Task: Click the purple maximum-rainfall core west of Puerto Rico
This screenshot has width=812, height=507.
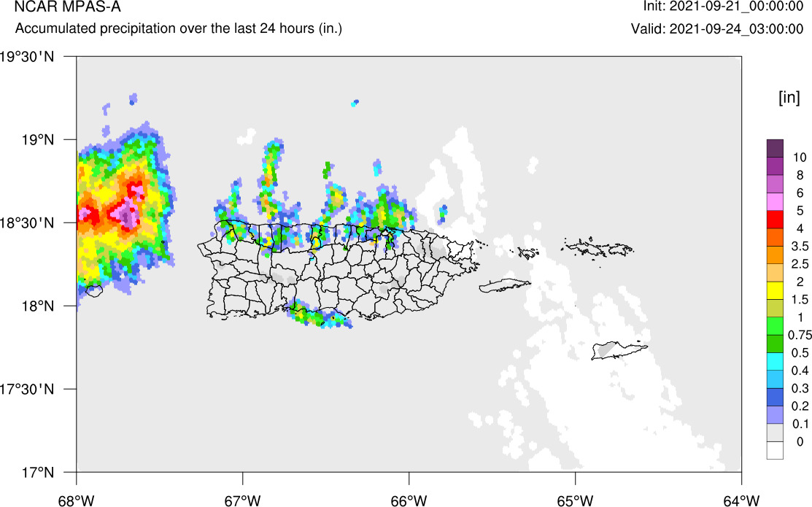Action: pyautogui.click(x=126, y=215)
